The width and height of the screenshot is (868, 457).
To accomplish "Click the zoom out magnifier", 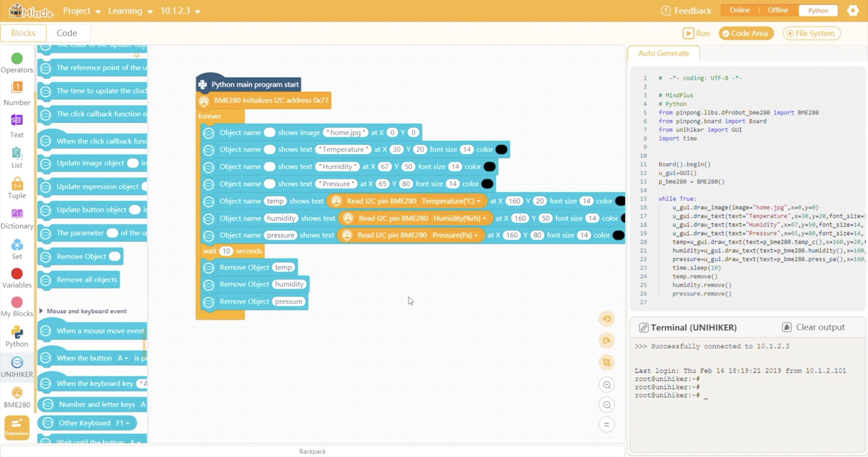I will (607, 405).
